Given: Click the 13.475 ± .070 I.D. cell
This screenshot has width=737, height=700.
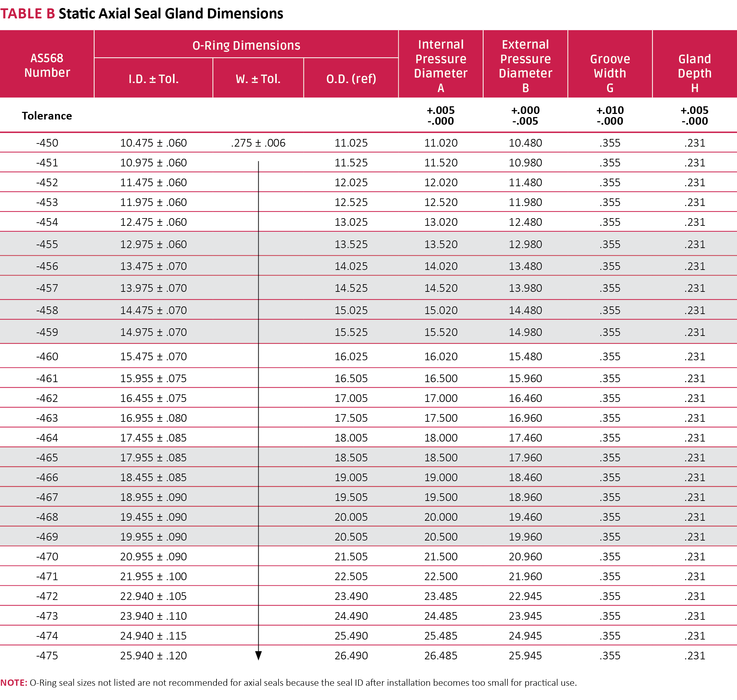Looking at the screenshot, I should point(153,266).
